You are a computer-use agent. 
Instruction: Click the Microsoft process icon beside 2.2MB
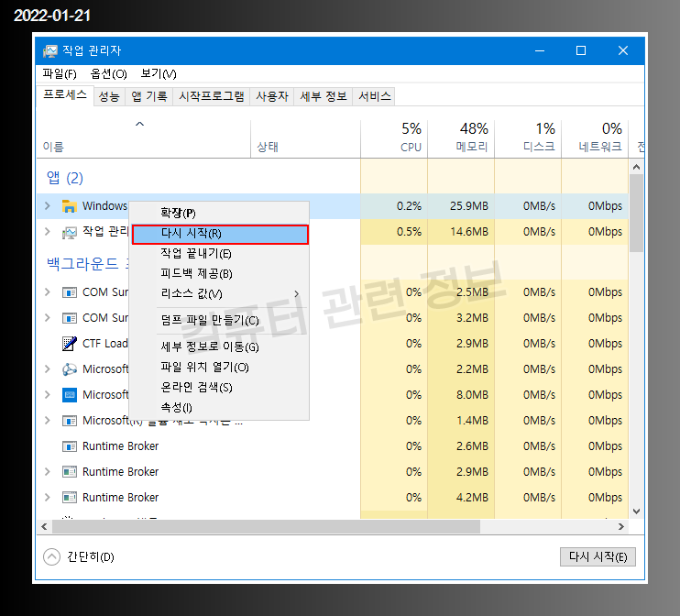tap(69, 369)
